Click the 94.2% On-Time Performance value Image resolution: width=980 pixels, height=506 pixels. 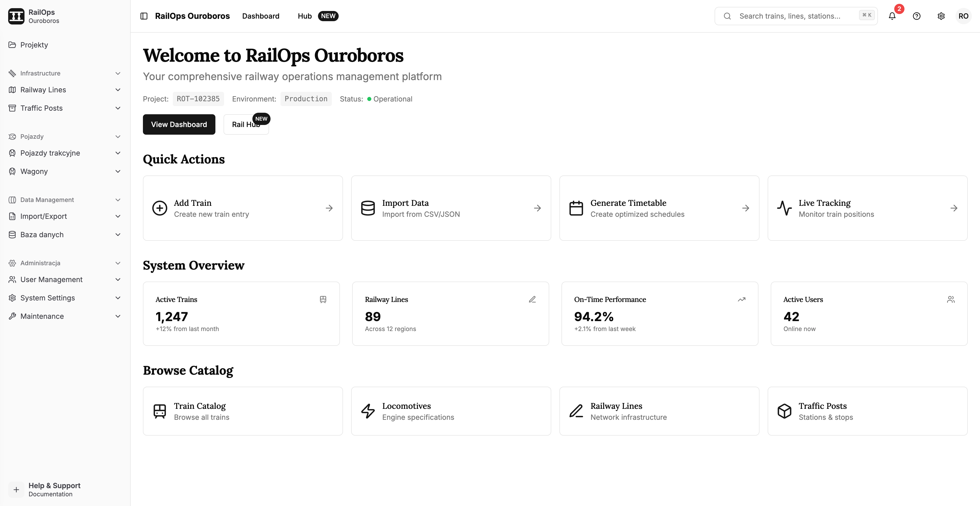point(593,316)
